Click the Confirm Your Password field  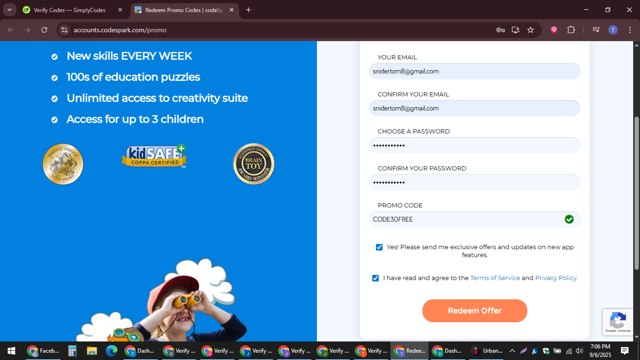[x=474, y=182]
